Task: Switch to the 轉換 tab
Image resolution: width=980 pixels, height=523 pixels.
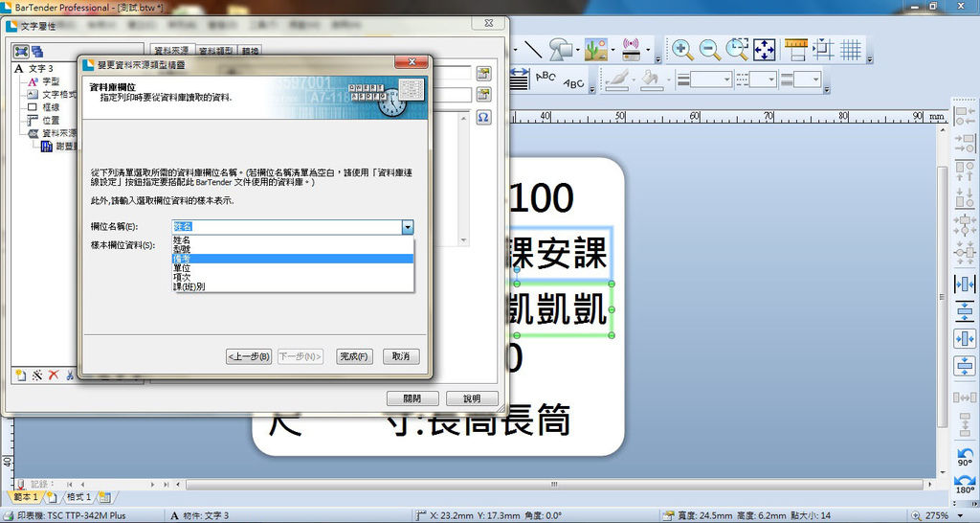Action: (x=250, y=51)
